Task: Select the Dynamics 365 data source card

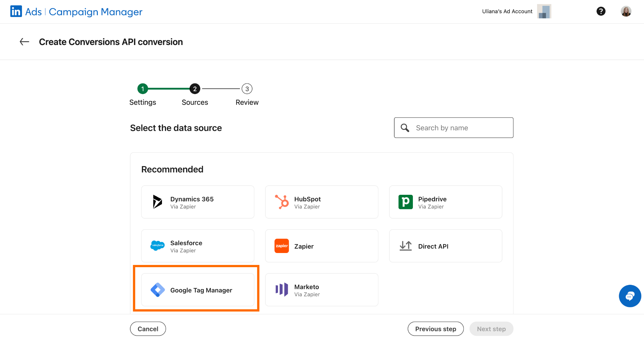Action: coord(198,202)
